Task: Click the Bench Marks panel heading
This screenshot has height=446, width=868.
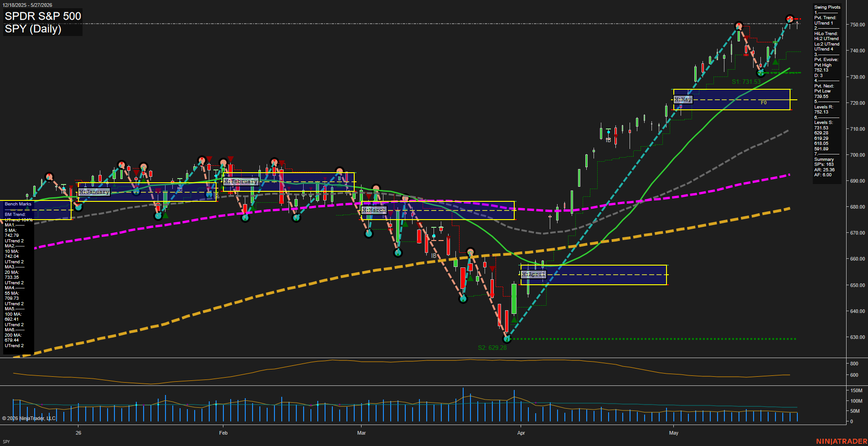Action: point(18,204)
